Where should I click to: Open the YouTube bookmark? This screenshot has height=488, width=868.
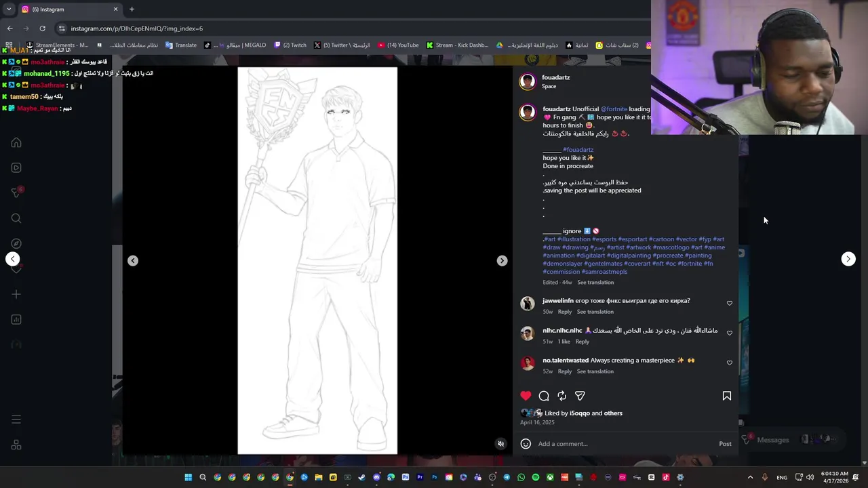click(x=398, y=45)
